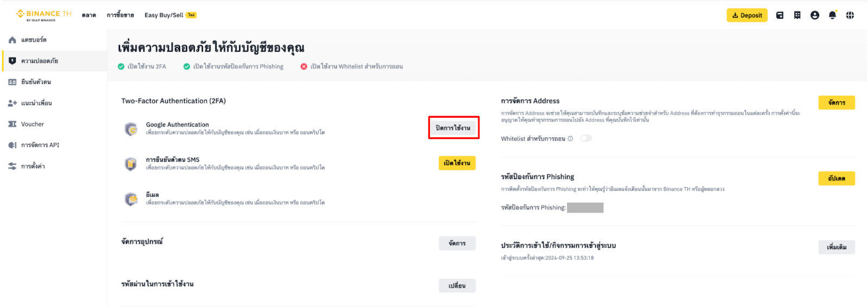The image size is (868, 307).
Task: Click the wallet icon in top bar
Action: [780, 15]
